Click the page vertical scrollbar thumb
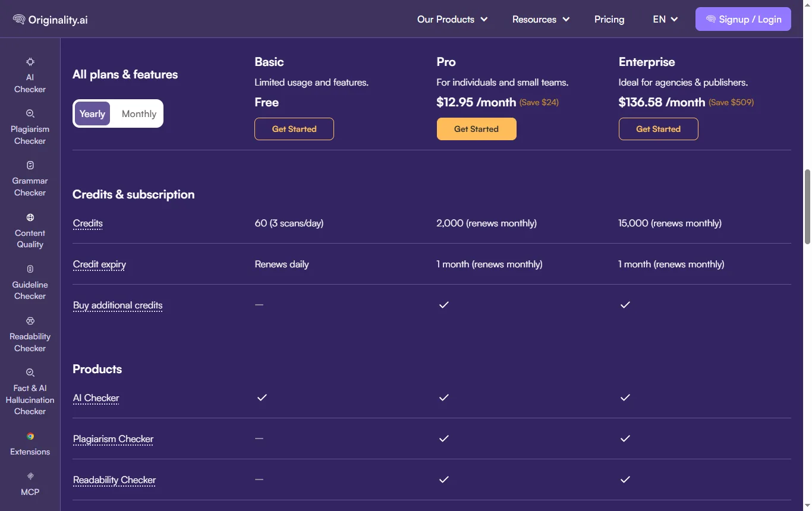The height and width of the screenshot is (511, 812). (x=807, y=206)
